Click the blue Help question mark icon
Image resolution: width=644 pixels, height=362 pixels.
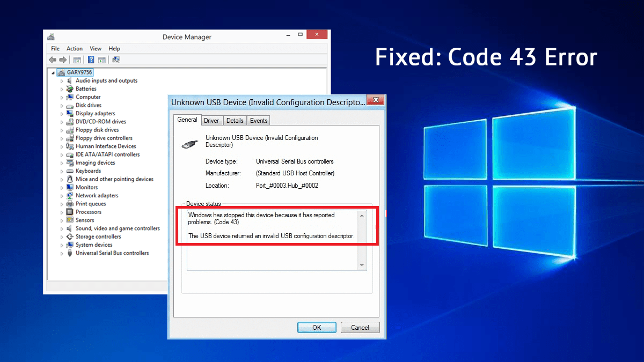(x=91, y=60)
